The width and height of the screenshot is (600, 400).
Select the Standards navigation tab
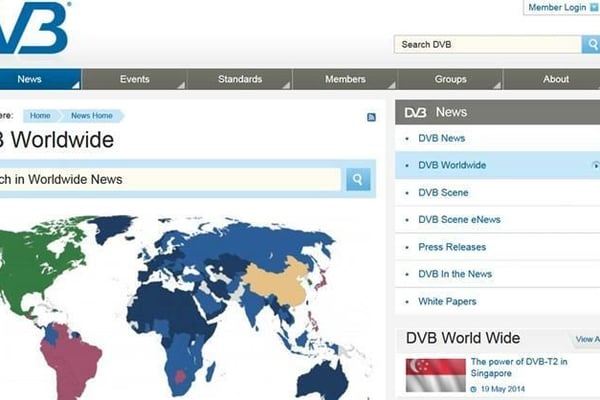click(x=240, y=79)
